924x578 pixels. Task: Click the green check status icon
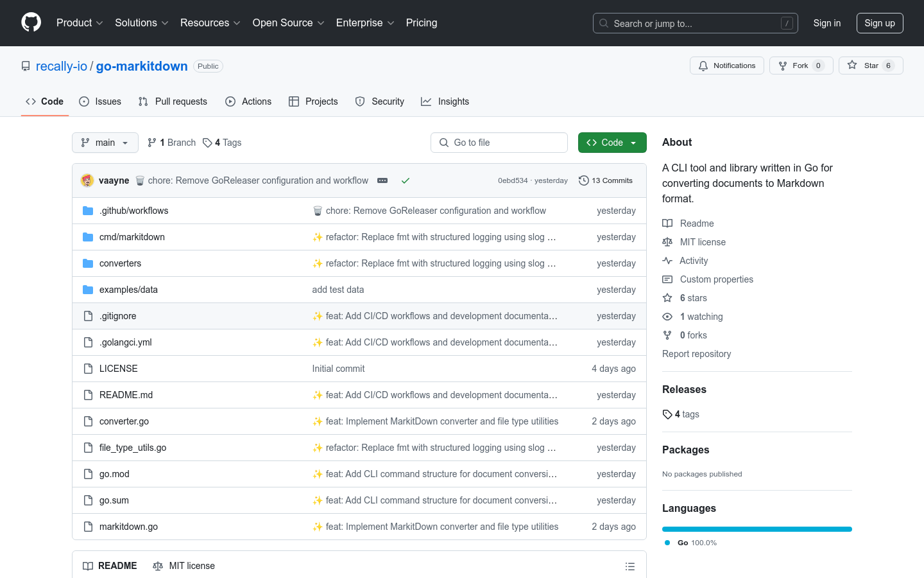tap(406, 180)
